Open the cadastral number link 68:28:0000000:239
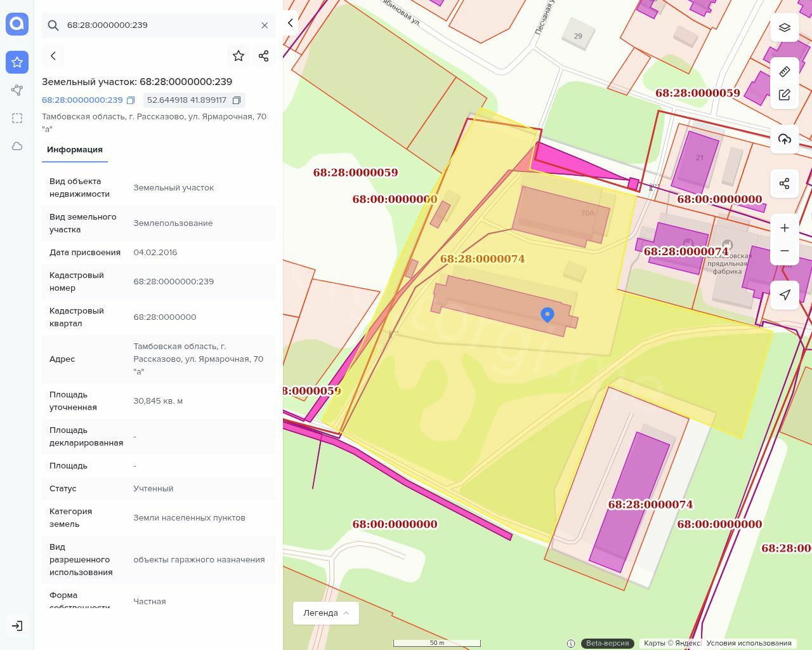Screen dimensions: 812x650 click(x=82, y=100)
